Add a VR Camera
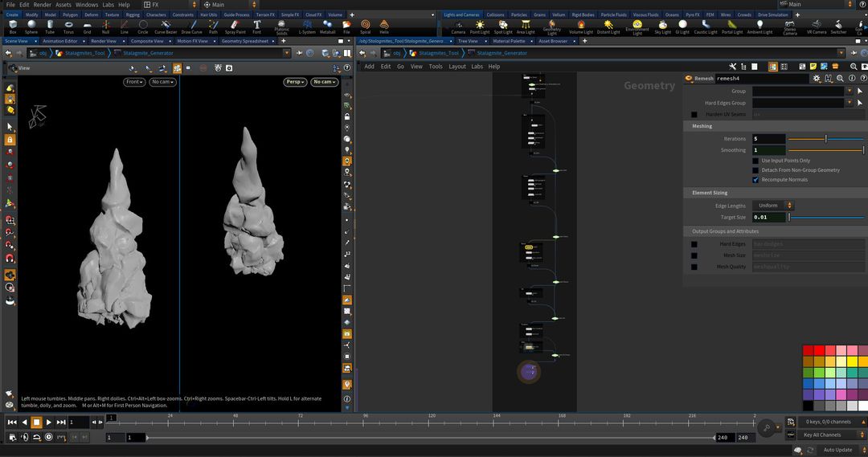The image size is (868, 457). 817,27
